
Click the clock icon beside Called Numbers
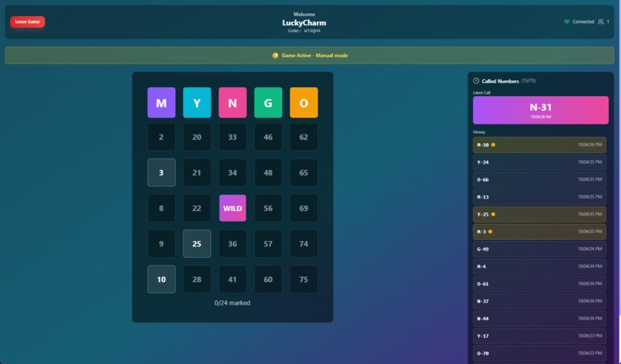(476, 81)
